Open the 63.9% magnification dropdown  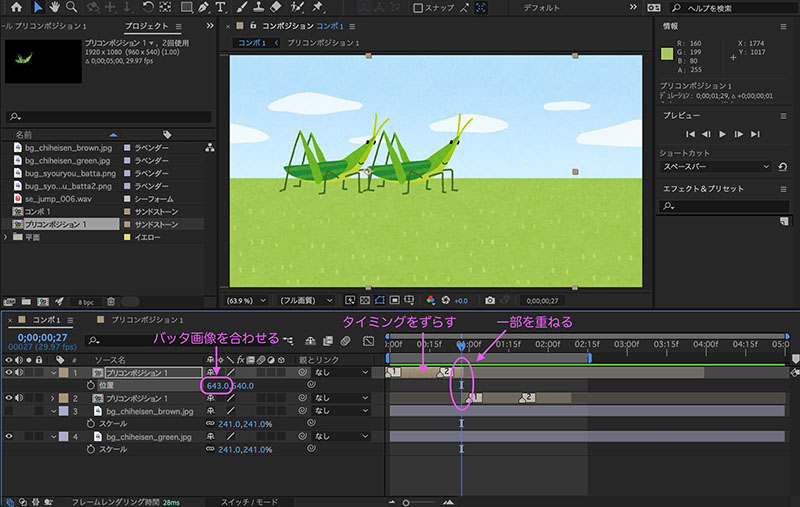point(246,300)
